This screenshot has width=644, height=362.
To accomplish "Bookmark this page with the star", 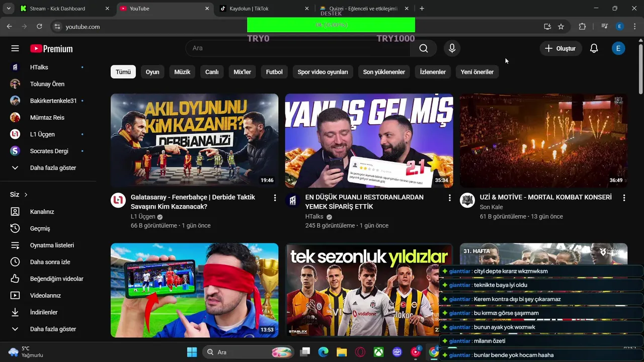I will click(561, 27).
